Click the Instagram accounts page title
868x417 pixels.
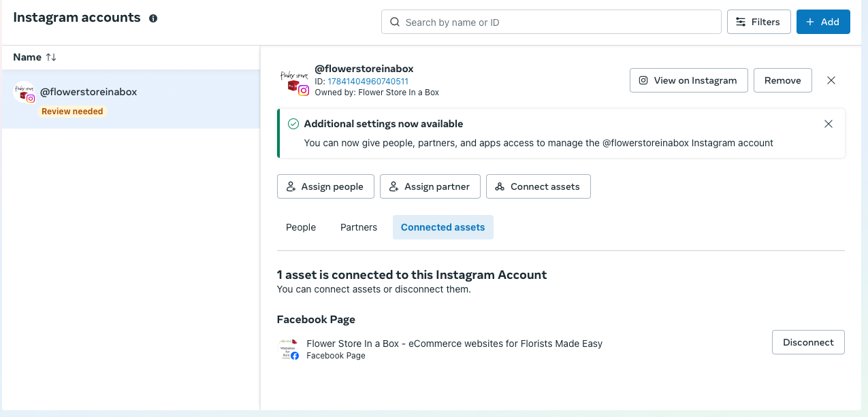[x=77, y=18]
